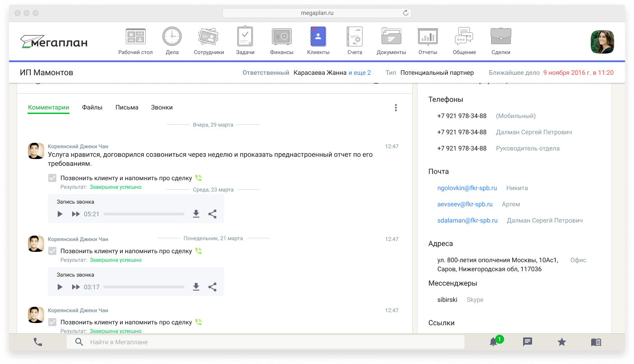Open the Сделки briefcase icon
634x364 pixels.
click(x=501, y=37)
